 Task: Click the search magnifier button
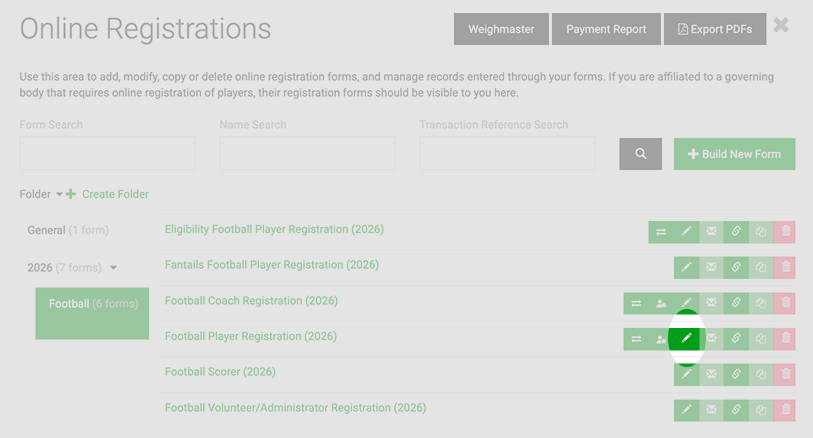pos(640,154)
